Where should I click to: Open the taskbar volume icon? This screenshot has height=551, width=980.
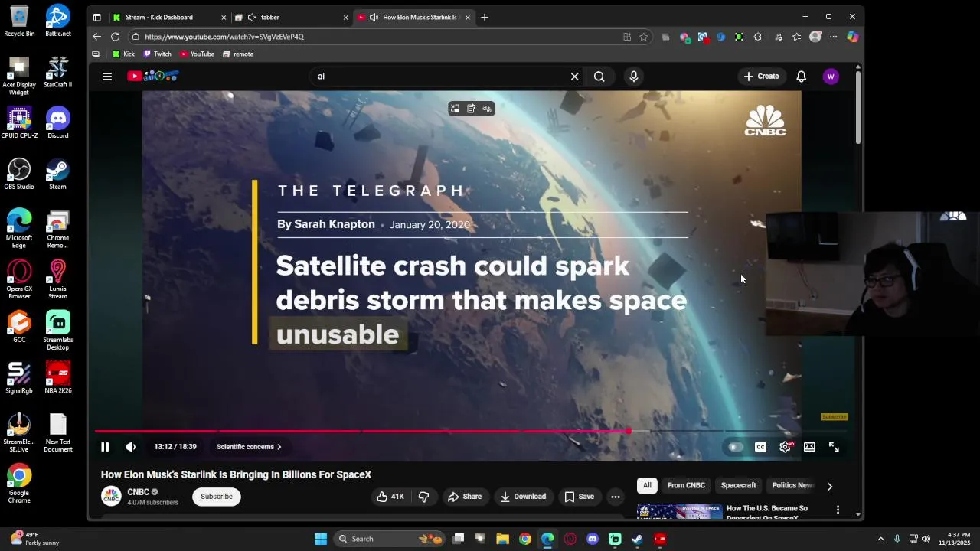click(926, 539)
